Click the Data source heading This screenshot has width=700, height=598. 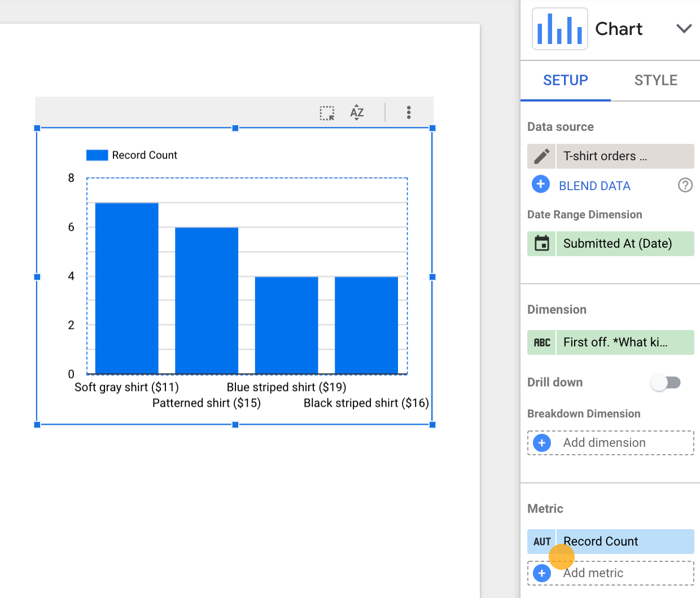click(x=560, y=127)
